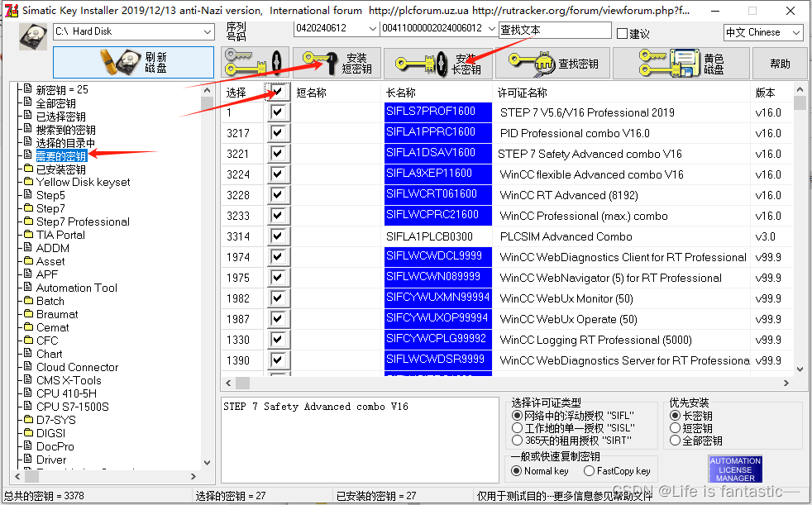The width and height of the screenshot is (812, 505).
Task: Click key table horizontal scrollbar right arrow
Action: pyautogui.click(x=786, y=383)
